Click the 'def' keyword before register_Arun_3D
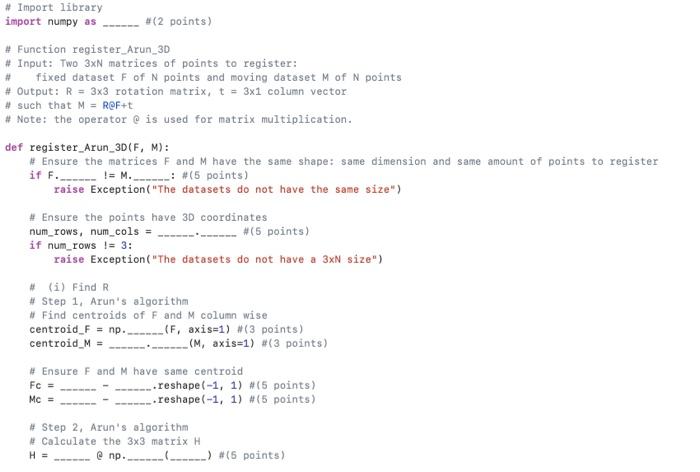The width and height of the screenshot is (700, 472). [14, 147]
